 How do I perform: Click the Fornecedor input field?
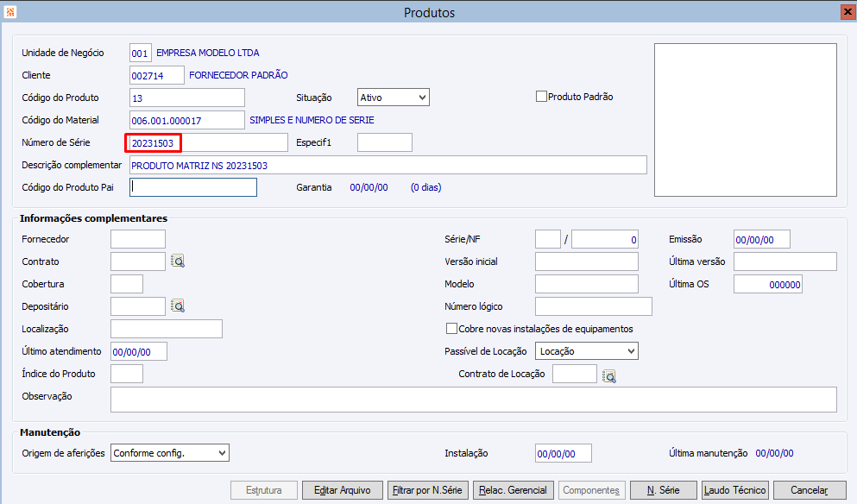click(138, 239)
